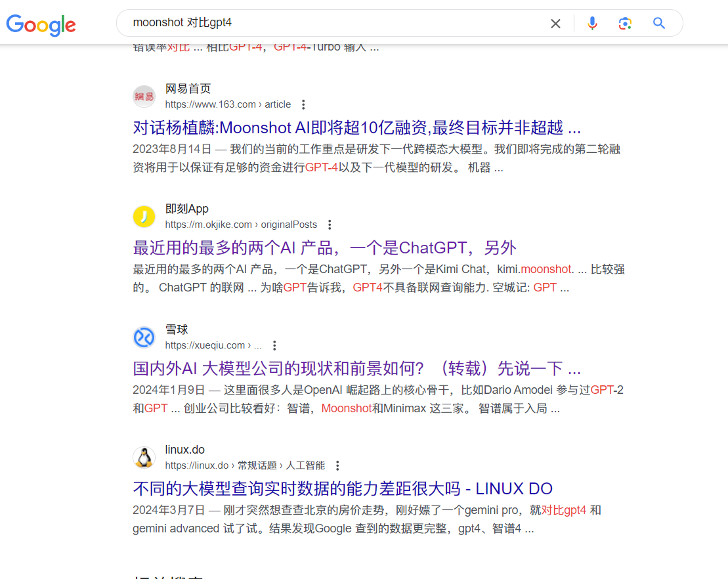Click the linux.do penguin favicon

(144, 458)
